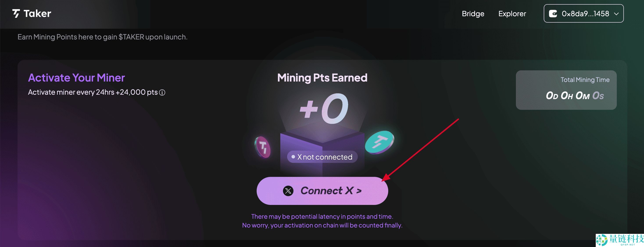
Task: Click the X logo in Connect button
Action: pos(288,191)
